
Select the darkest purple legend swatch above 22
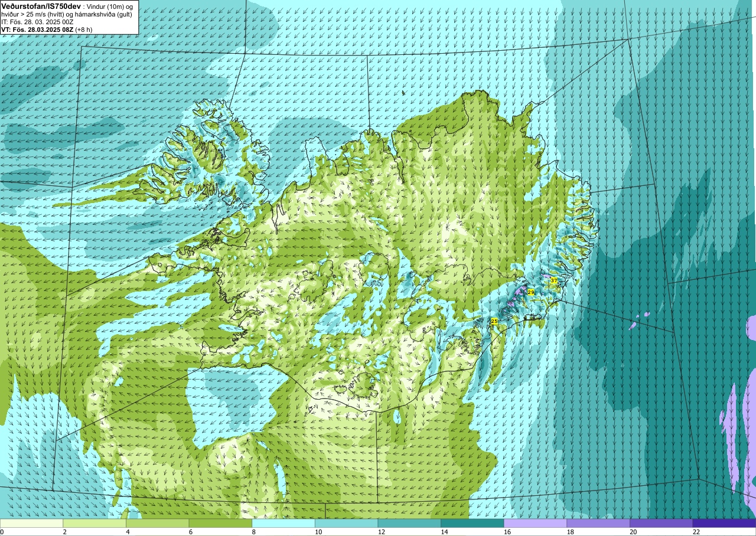pos(724,523)
